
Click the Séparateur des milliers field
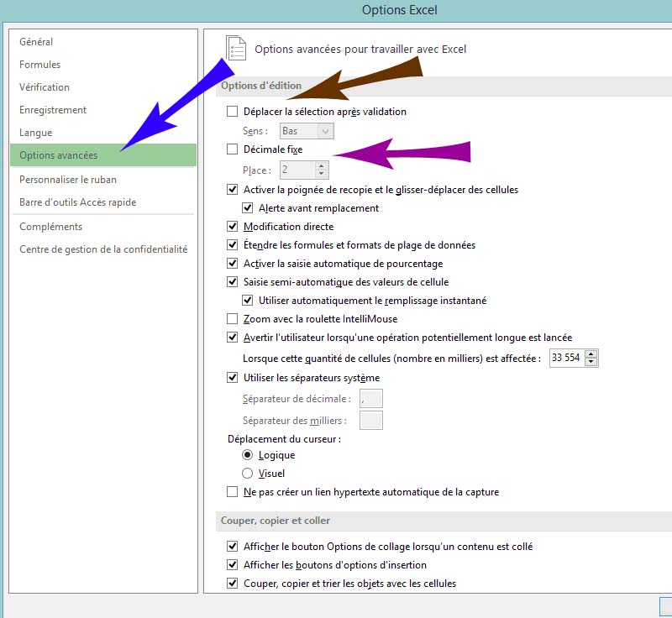(x=371, y=420)
